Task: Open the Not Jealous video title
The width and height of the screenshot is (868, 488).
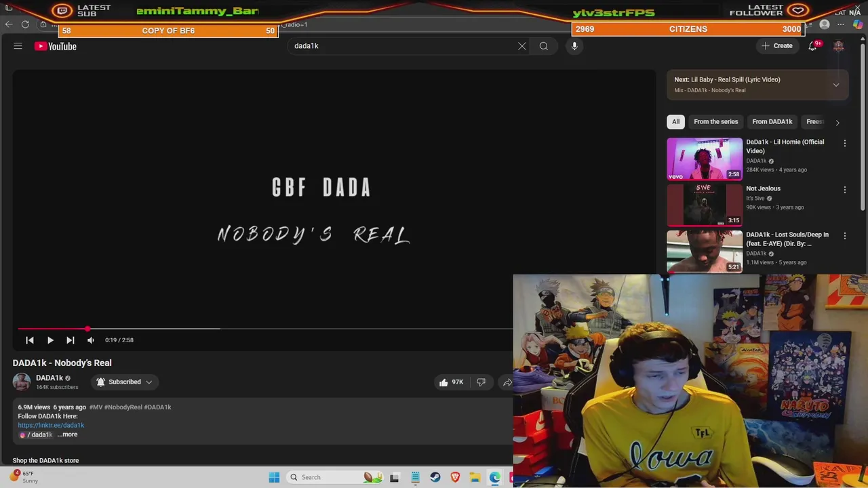Action: 764,188
